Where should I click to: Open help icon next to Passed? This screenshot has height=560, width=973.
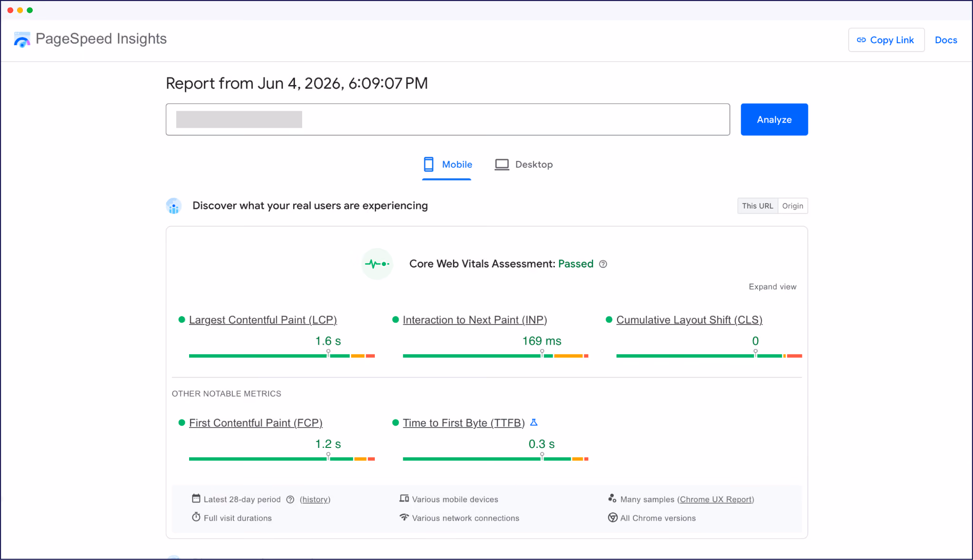tap(603, 264)
